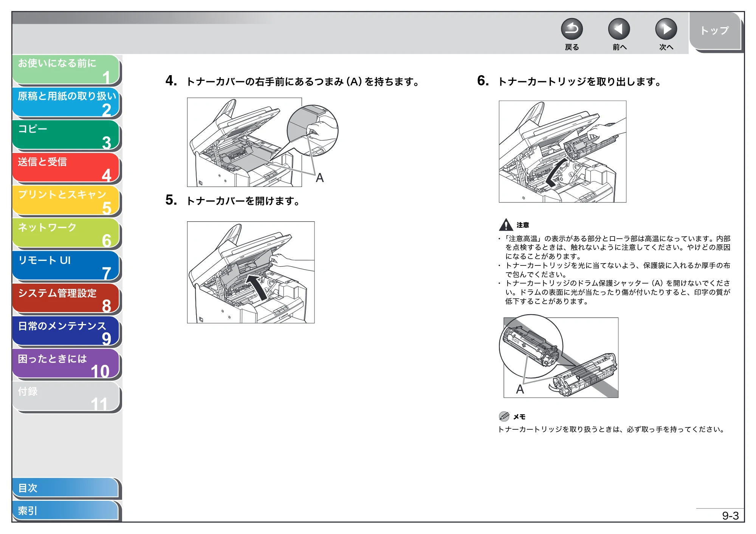Click the step 5 opening cover illustration

coord(251,272)
